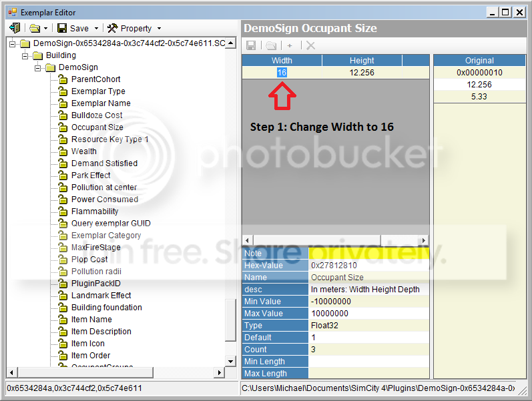Select the Item Icon property
Viewport: 532px width, 401px height.
coord(88,344)
